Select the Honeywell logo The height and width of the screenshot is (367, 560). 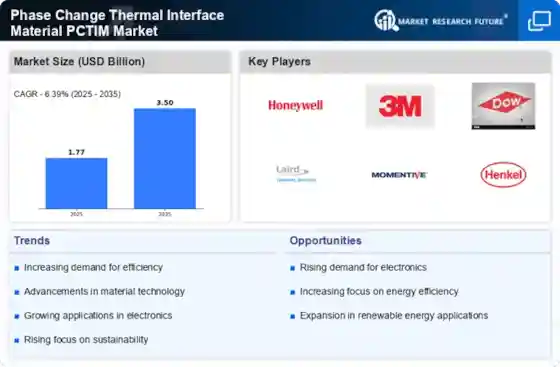[295, 105]
